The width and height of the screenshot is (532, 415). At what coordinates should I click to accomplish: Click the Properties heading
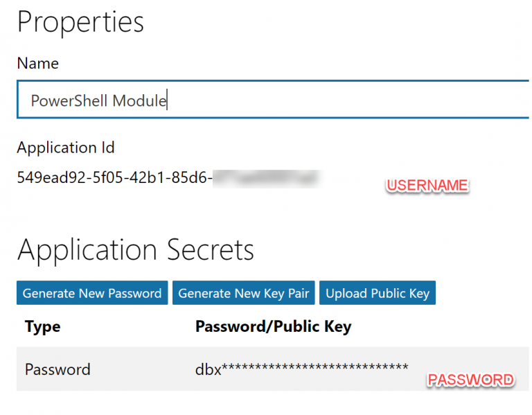pos(80,22)
